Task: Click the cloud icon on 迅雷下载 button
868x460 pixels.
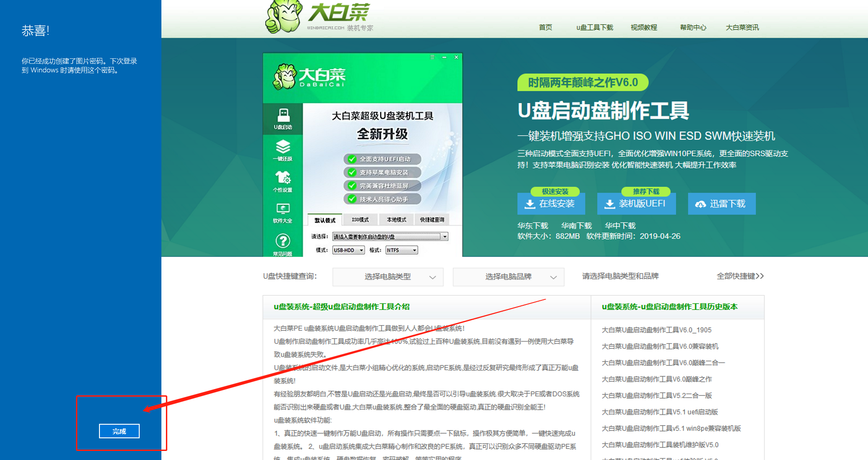Action: tap(701, 204)
